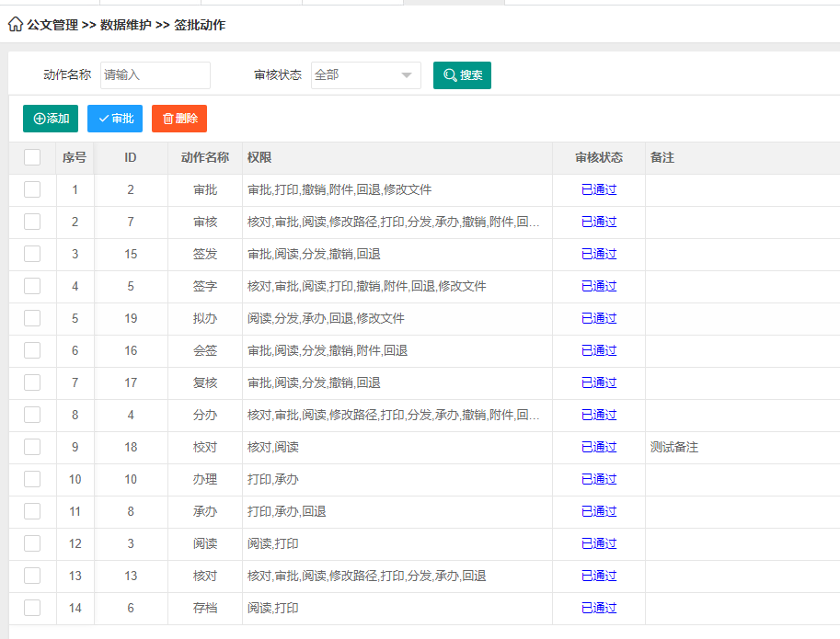Image resolution: width=840 pixels, height=639 pixels.
Task: Click the 分办 action name cell
Action: pos(205,415)
